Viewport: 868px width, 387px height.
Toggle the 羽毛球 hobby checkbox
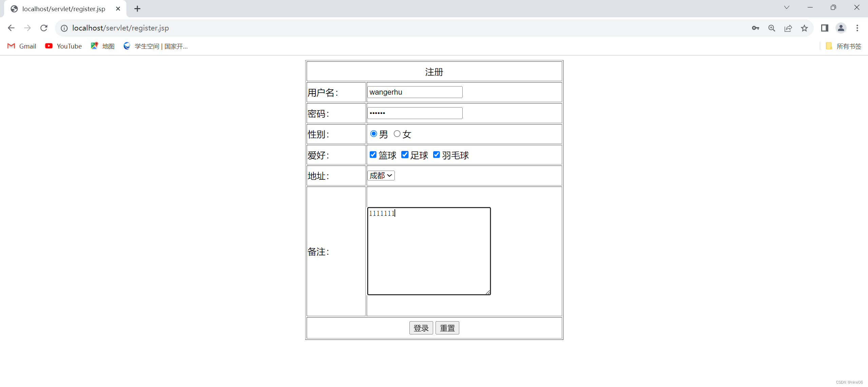pos(437,155)
